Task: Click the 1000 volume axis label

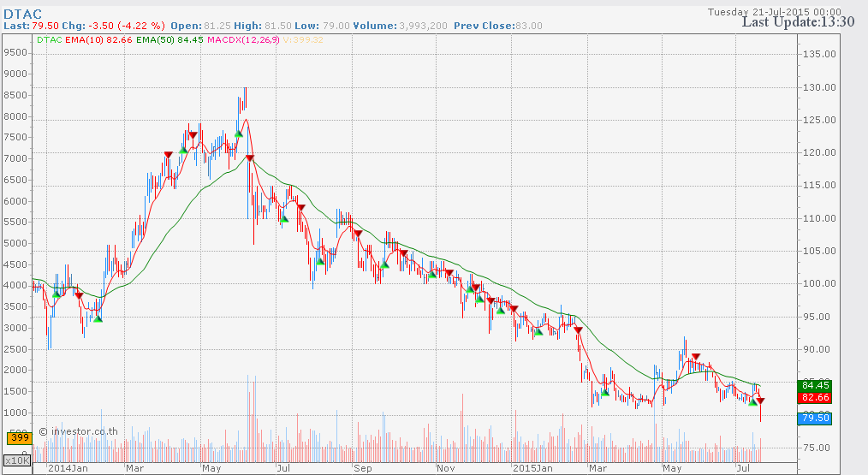Action: pyautogui.click(x=15, y=413)
